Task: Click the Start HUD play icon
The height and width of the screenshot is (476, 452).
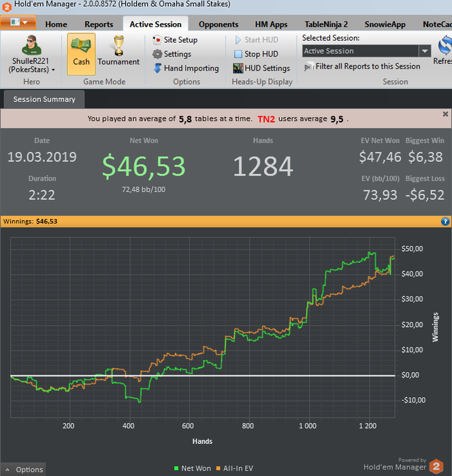Action: tap(238, 39)
